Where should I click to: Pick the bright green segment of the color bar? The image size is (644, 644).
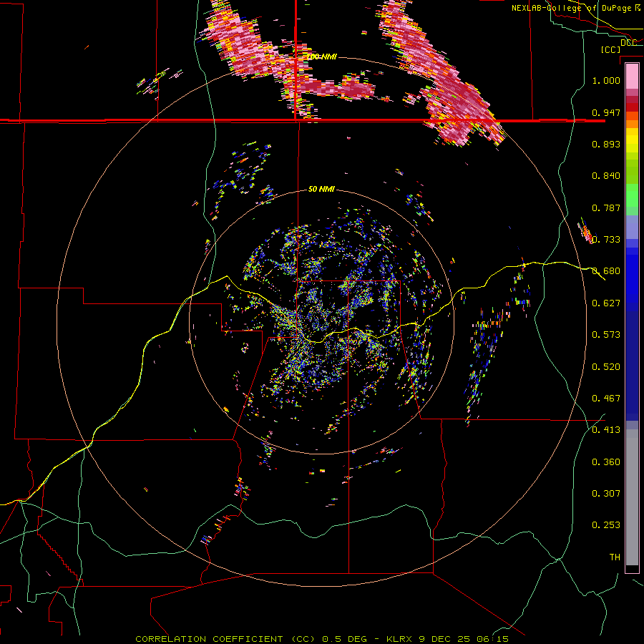pos(632,195)
